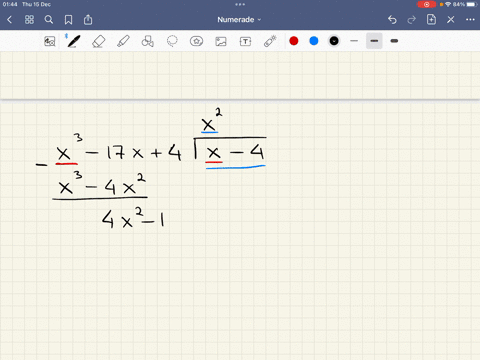Open the Elements sticker tool
Image resolution: width=480 pixels, height=360 pixels.
coord(196,41)
